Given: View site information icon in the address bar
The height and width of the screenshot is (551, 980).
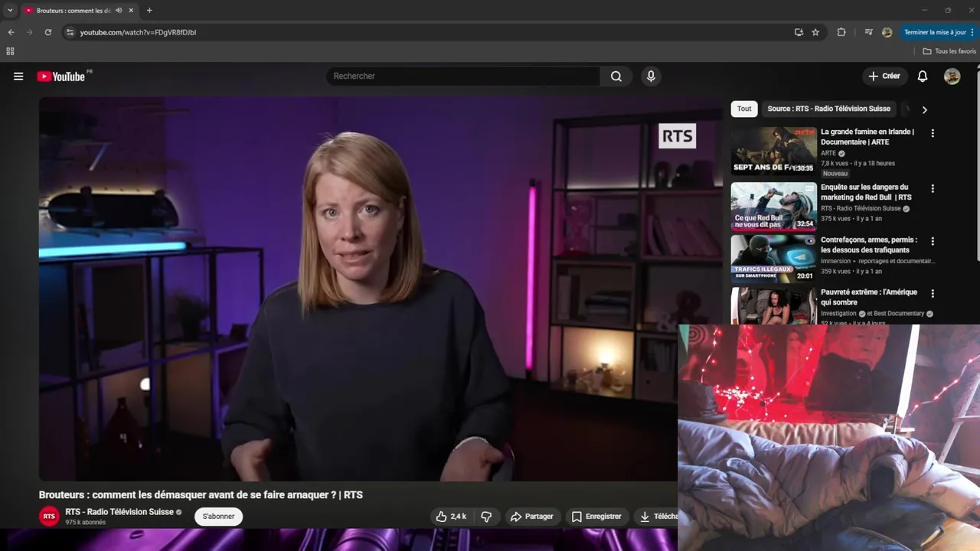Looking at the screenshot, I should pos(70,32).
